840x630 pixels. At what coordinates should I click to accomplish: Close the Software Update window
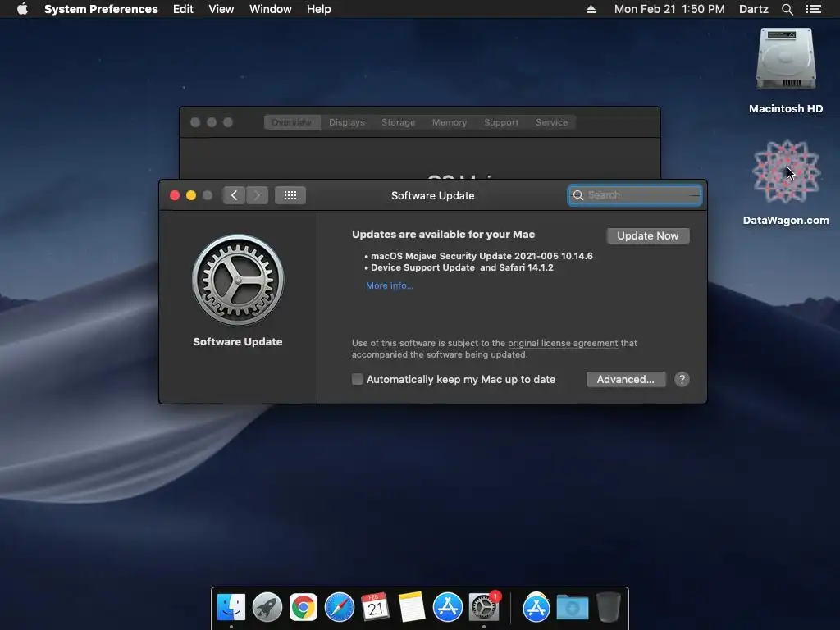click(x=175, y=195)
